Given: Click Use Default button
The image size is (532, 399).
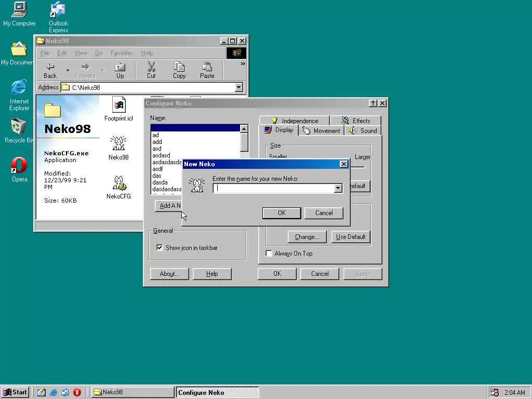Looking at the screenshot, I should point(351,237).
